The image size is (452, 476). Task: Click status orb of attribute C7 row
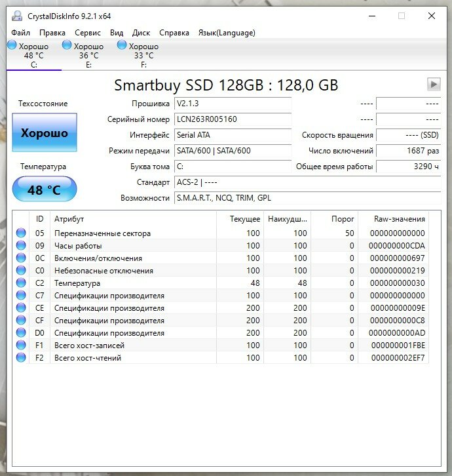(x=21, y=296)
